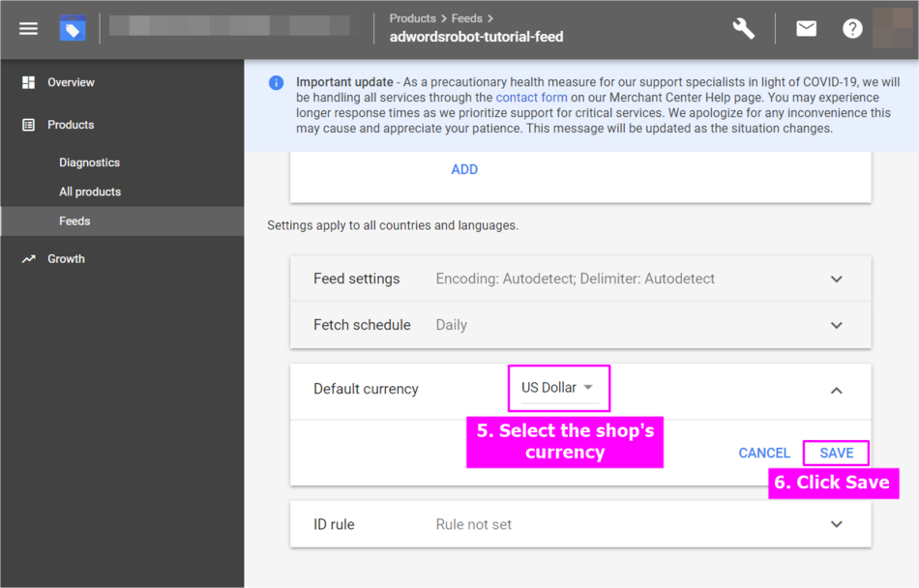The height and width of the screenshot is (588, 919).
Task: Go to Diagnostics in the sidebar
Action: pyautogui.click(x=89, y=162)
